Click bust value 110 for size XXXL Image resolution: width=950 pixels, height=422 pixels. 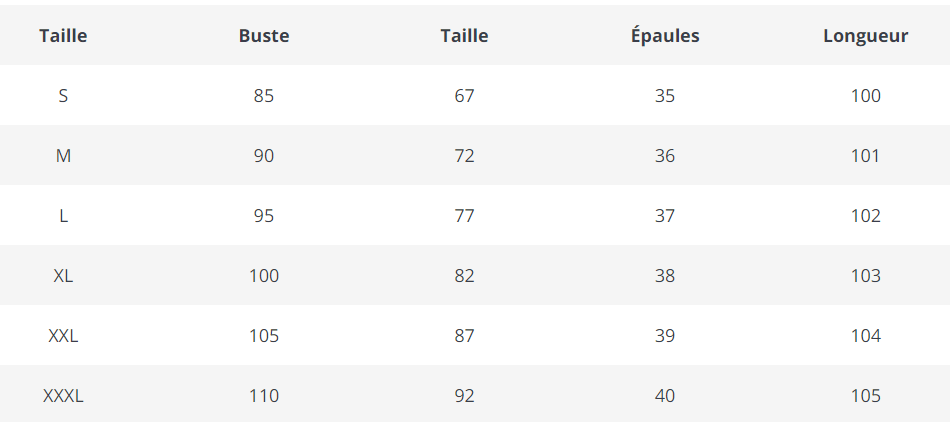pyautogui.click(x=264, y=396)
